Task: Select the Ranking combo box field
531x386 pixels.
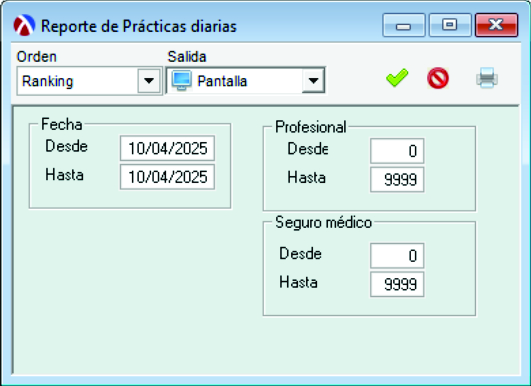Action: pyautogui.click(x=89, y=81)
